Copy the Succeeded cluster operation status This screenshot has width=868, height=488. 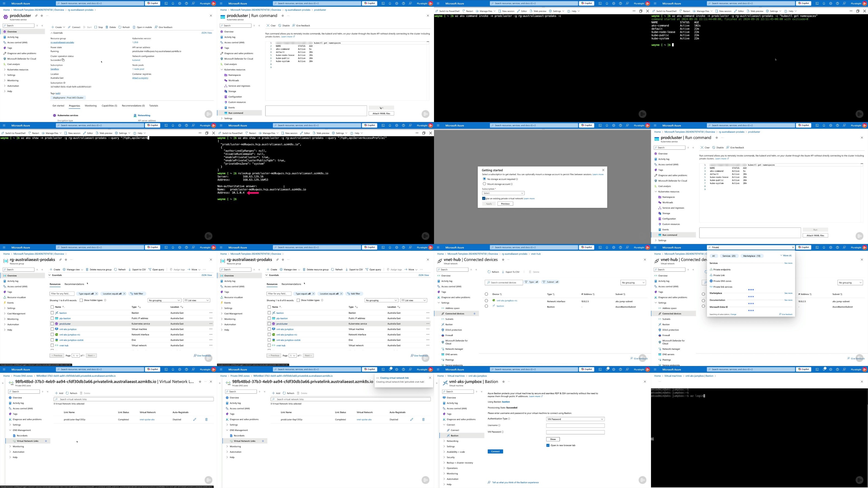63,60
